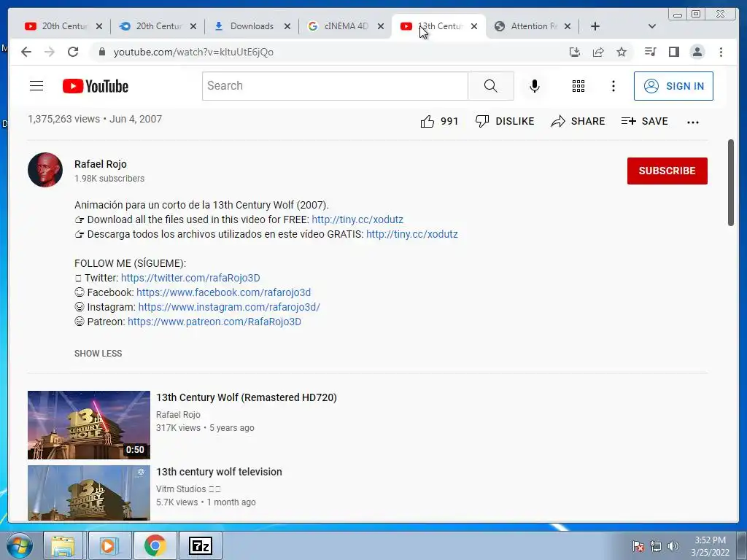
Task: Open the taskbar clock showing 3:52 PM
Action: click(x=710, y=546)
